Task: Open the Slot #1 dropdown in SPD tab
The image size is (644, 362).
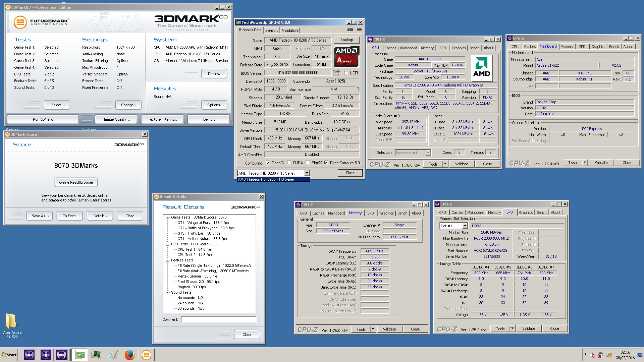Action: pos(465,226)
